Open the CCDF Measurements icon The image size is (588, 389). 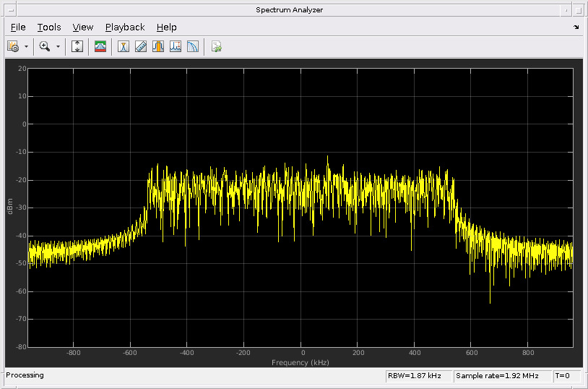click(x=193, y=46)
